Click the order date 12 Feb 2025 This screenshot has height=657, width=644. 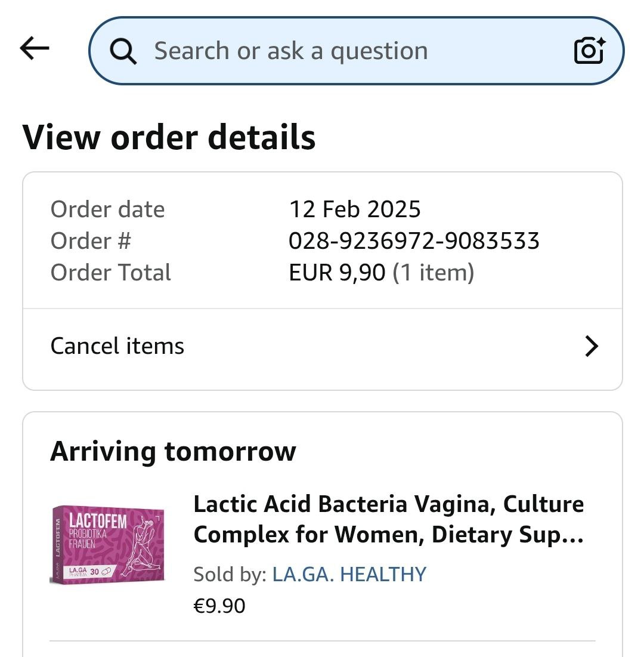355,209
